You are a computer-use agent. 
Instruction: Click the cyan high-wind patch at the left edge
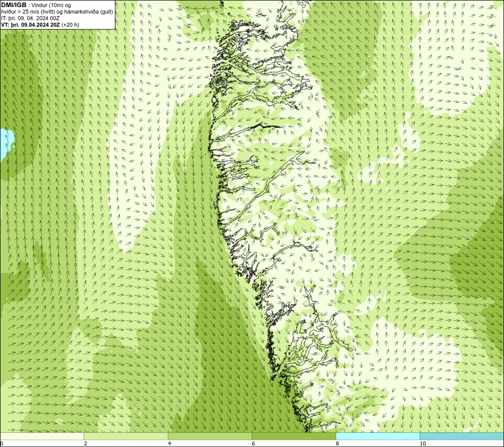click(x=6, y=144)
